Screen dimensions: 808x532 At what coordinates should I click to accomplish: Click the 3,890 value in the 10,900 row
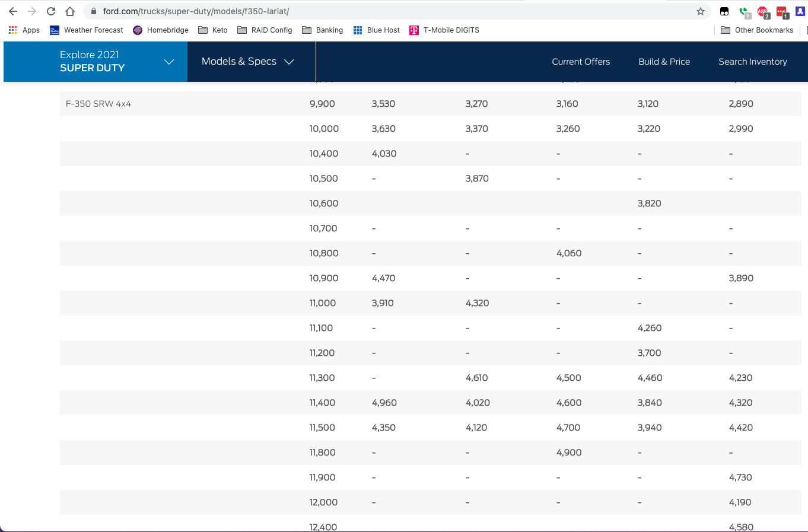pos(741,278)
